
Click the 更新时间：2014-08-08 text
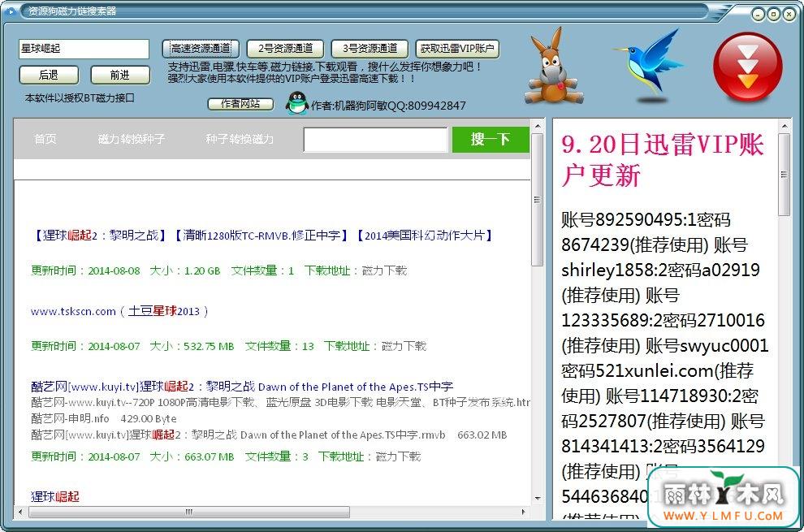click(85, 270)
